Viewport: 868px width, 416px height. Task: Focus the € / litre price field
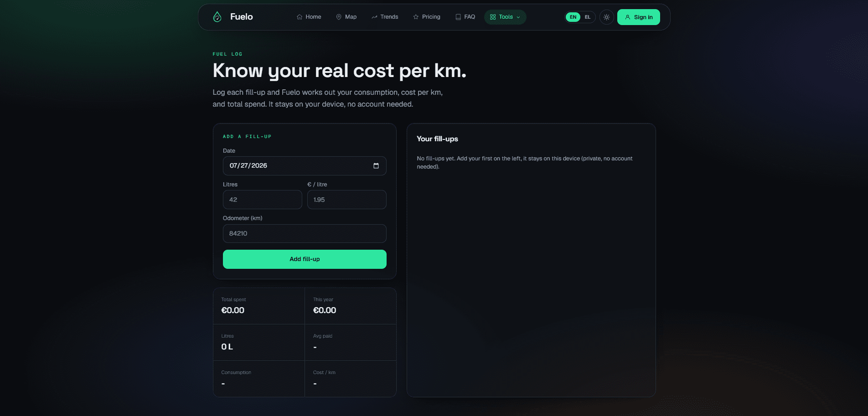(x=346, y=200)
